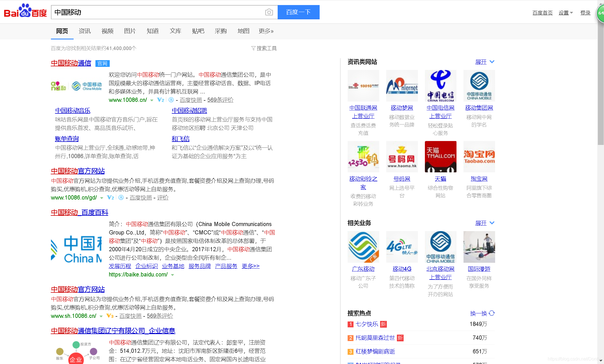This screenshot has width=604, height=364.
Task: Switch to the 地图 tab
Action: coord(243,31)
